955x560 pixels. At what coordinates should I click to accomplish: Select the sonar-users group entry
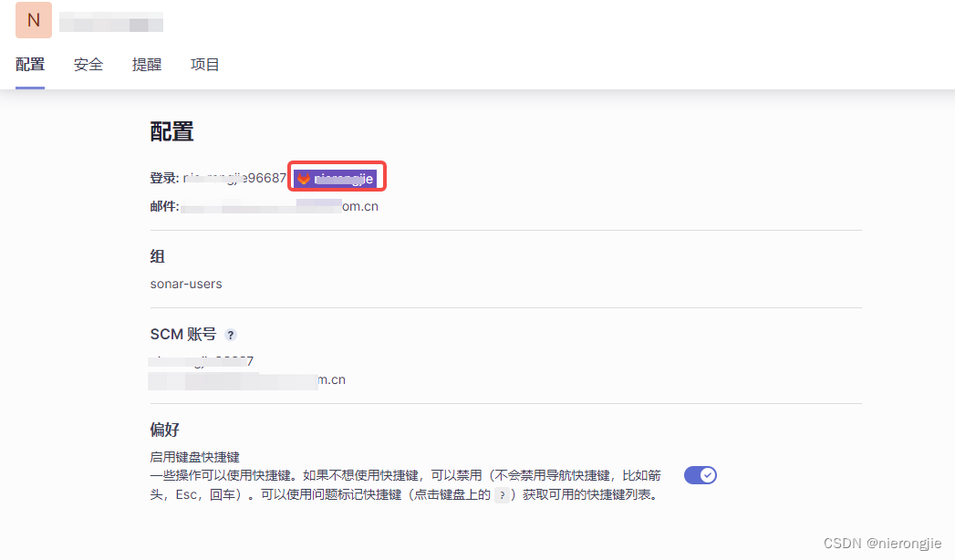186,284
